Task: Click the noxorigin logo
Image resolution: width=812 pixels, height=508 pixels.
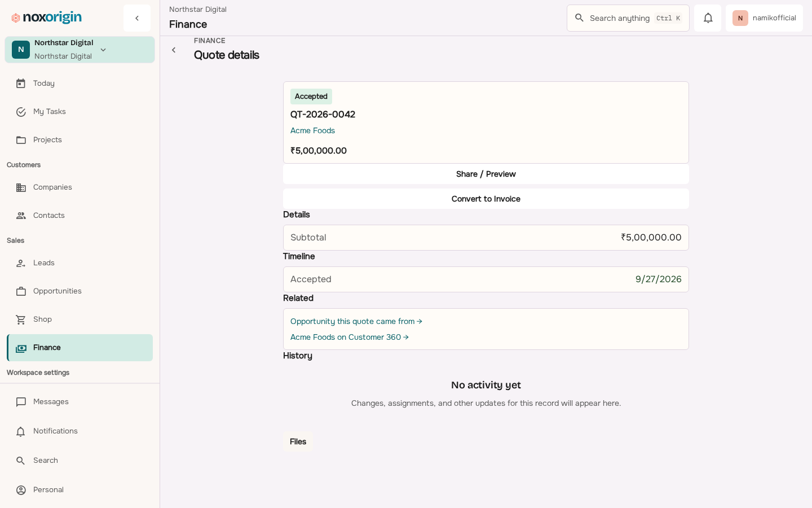Action: pyautogui.click(x=47, y=17)
